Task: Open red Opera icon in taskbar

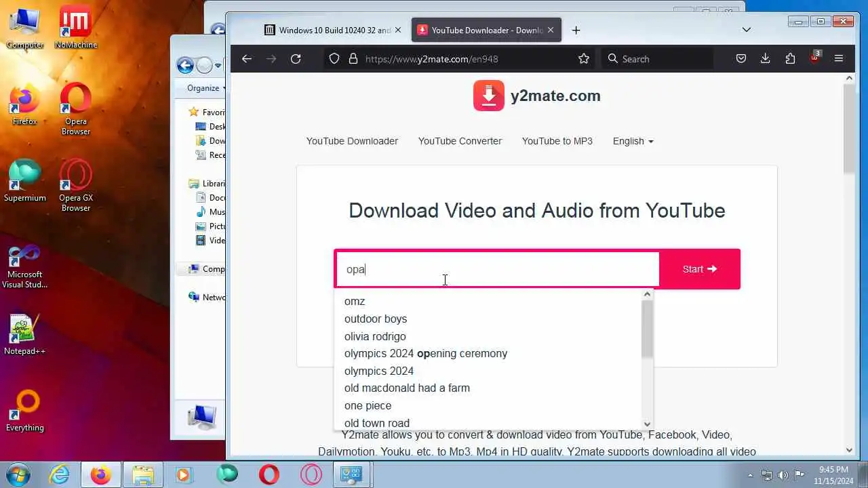Action: 269,474
